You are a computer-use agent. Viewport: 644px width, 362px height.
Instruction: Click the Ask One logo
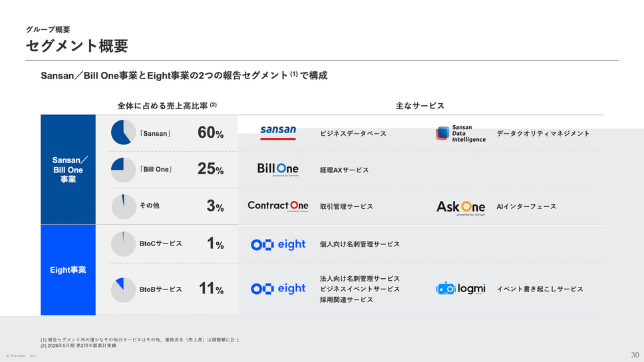[x=460, y=207]
